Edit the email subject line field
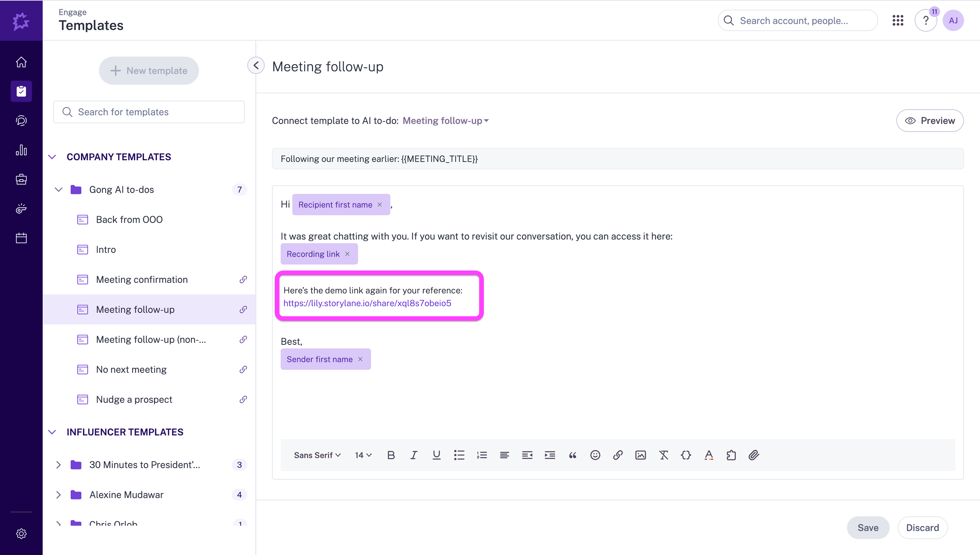Image resolution: width=980 pixels, height=555 pixels. [x=618, y=159]
